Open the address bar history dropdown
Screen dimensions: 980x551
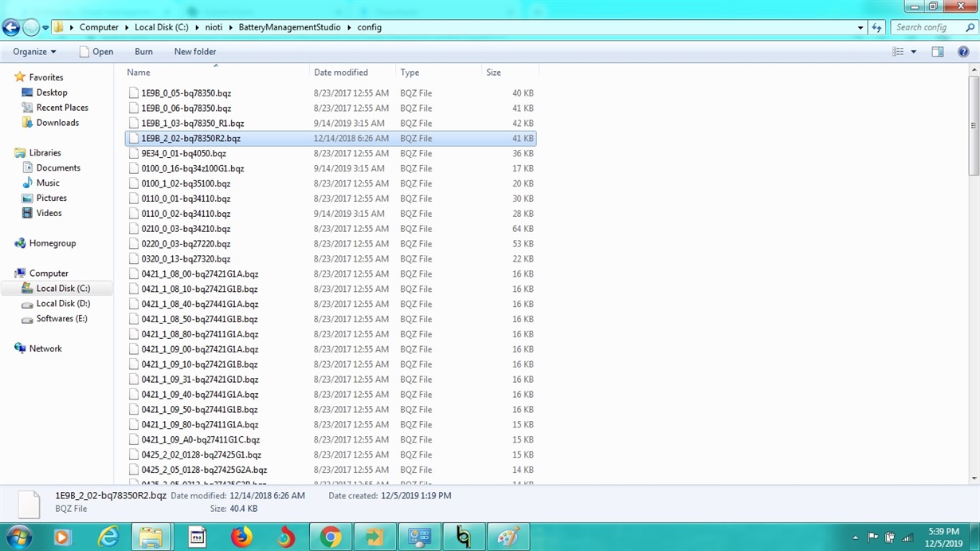click(860, 27)
